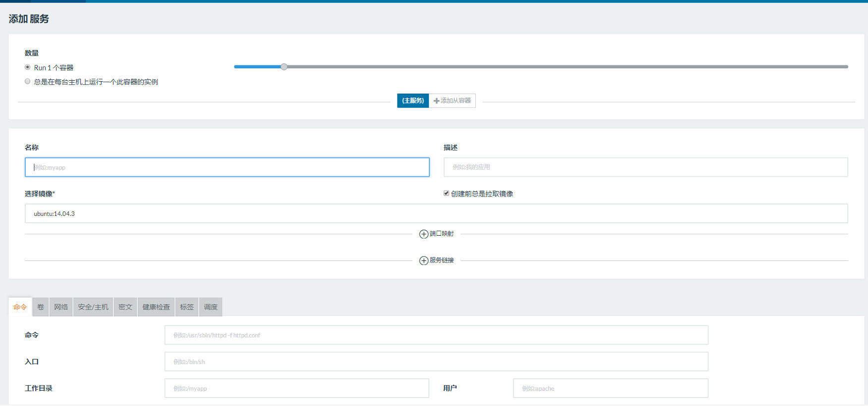Focus the 描述 text field
The image size is (868, 406).
645,167
